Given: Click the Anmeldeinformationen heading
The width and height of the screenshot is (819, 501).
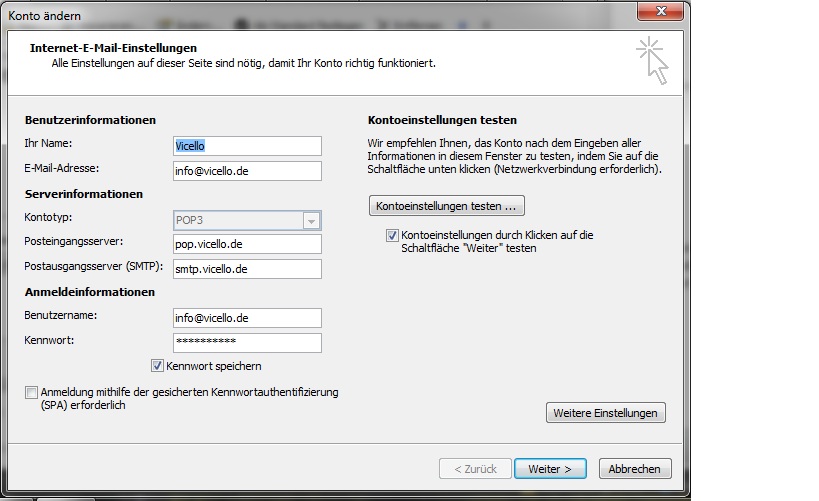Looking at the screenshot, I should (x=90, y=292).
